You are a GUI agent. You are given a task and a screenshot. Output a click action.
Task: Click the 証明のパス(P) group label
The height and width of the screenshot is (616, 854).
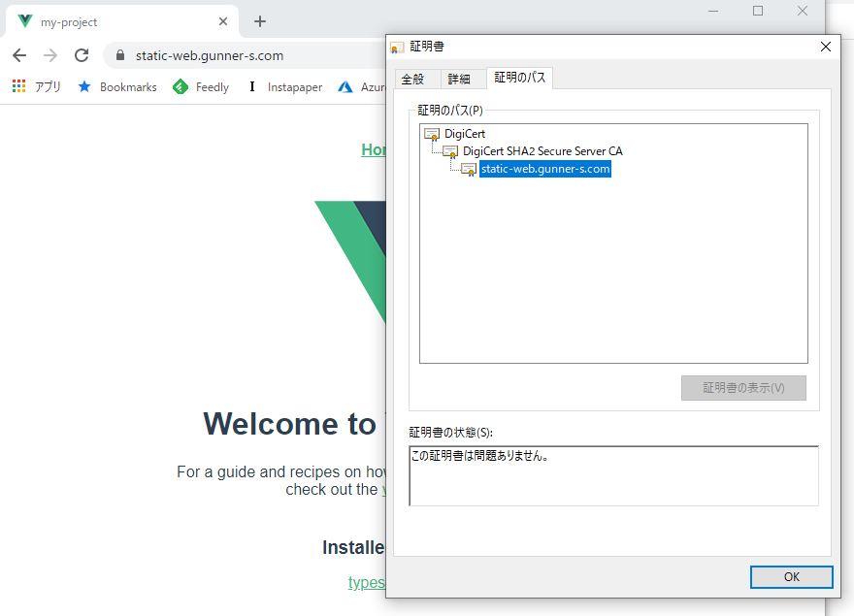click(x=450, y=111)
